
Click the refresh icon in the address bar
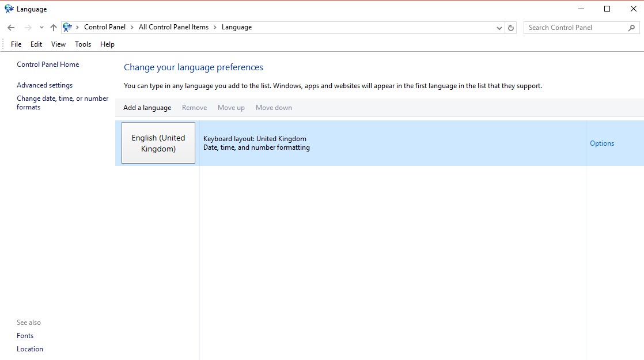(x=511, y=27)
